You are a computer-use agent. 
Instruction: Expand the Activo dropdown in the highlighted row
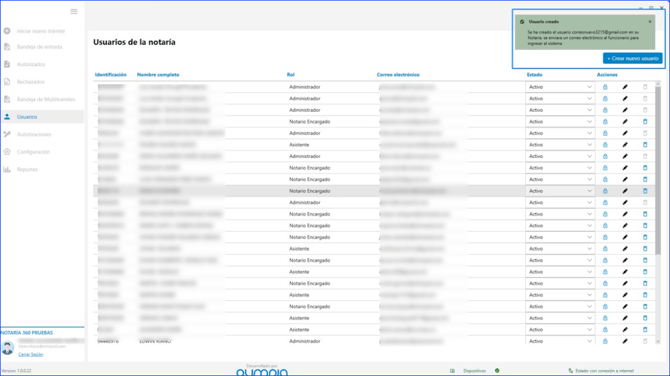click(560, 191)
